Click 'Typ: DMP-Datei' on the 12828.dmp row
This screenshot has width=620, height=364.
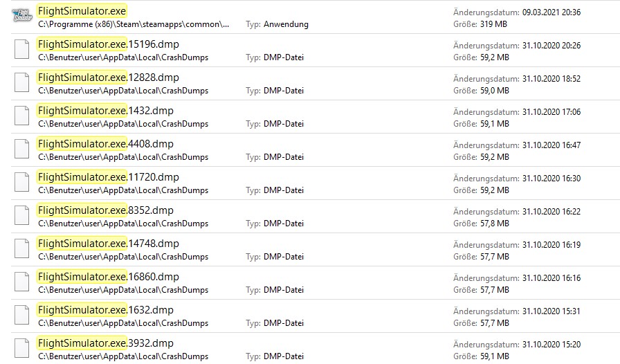[275, 91]
